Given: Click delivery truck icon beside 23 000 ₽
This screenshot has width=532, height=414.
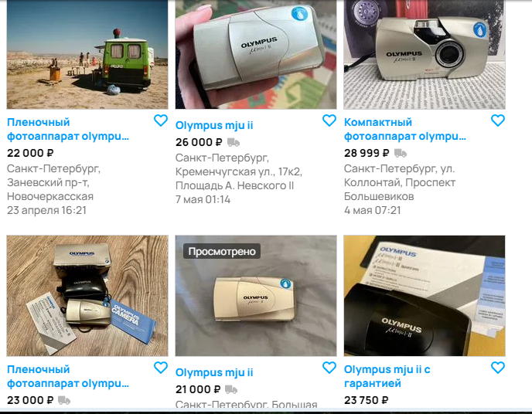Looking at the screenshot, I should pos(64,400).
